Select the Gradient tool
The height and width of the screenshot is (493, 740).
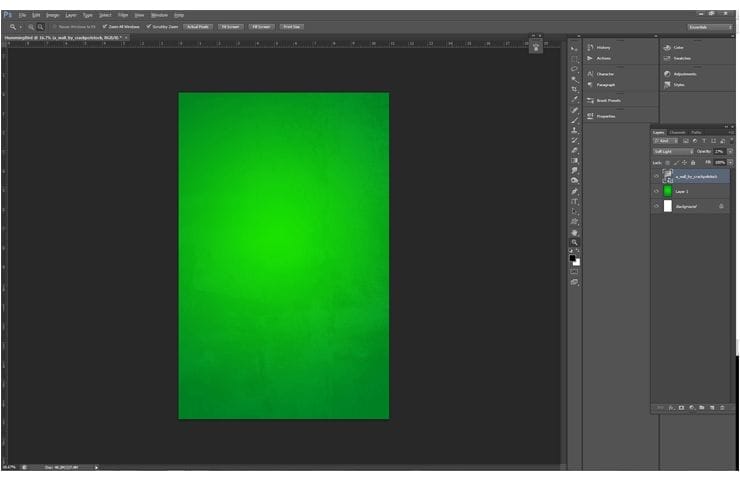tap(574, 161)
